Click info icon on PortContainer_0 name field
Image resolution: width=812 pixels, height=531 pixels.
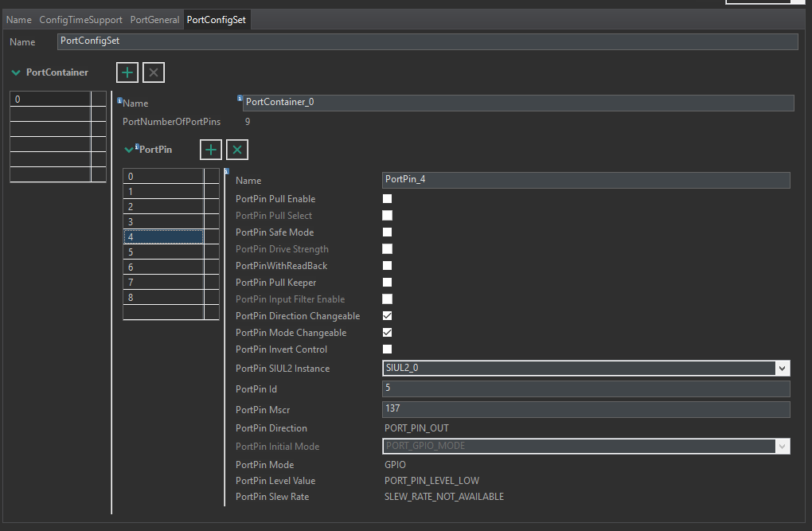tap(240, 99)
